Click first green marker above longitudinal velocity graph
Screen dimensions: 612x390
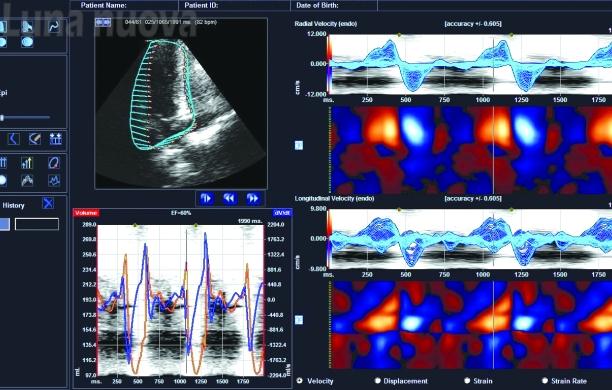click(x=399, y=210)
